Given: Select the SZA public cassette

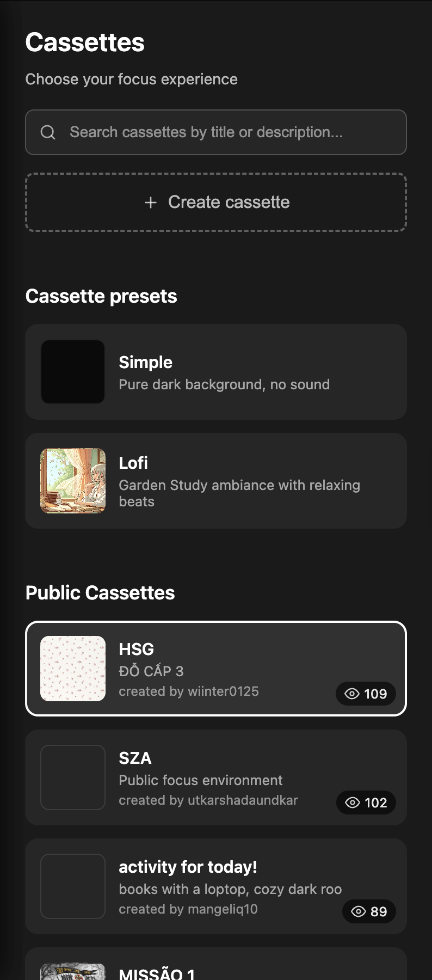Looking at the screenshot, I should [216, 777].
